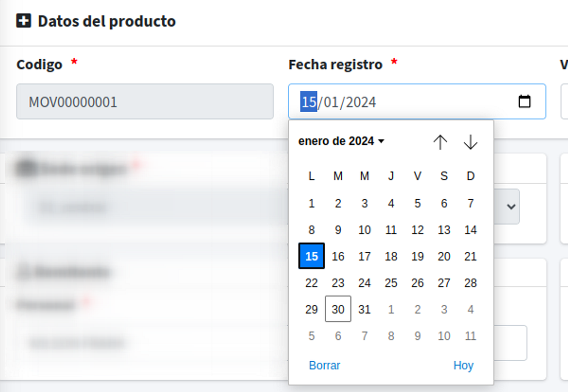
Task: Click Hoy to select today
Action: pyautogui.click(x=463, y=365)
